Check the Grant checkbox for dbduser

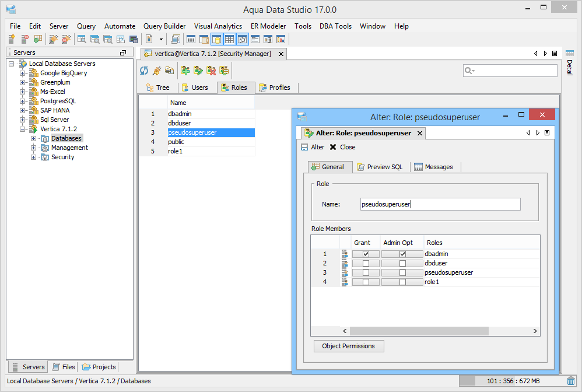(366, 263)
